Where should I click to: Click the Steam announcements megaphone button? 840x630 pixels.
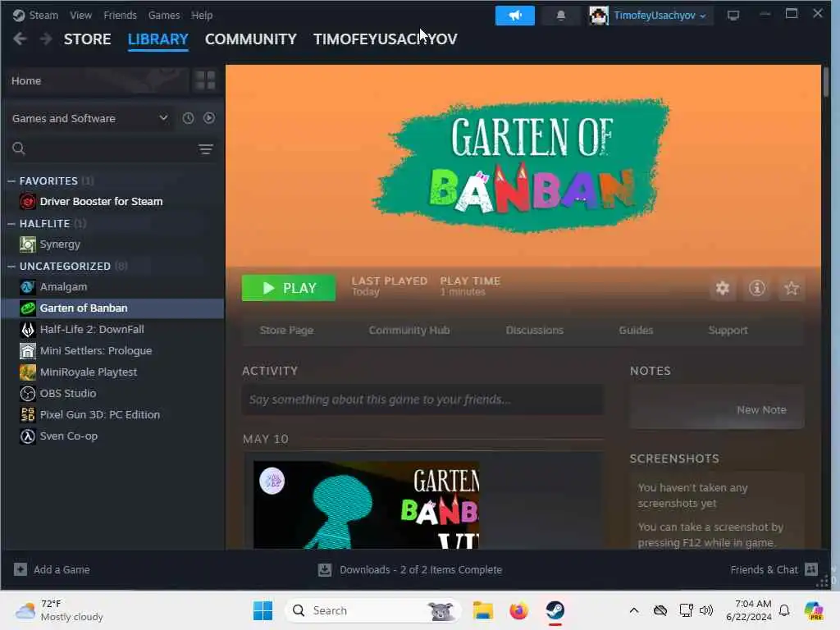(x=515, y=16)
